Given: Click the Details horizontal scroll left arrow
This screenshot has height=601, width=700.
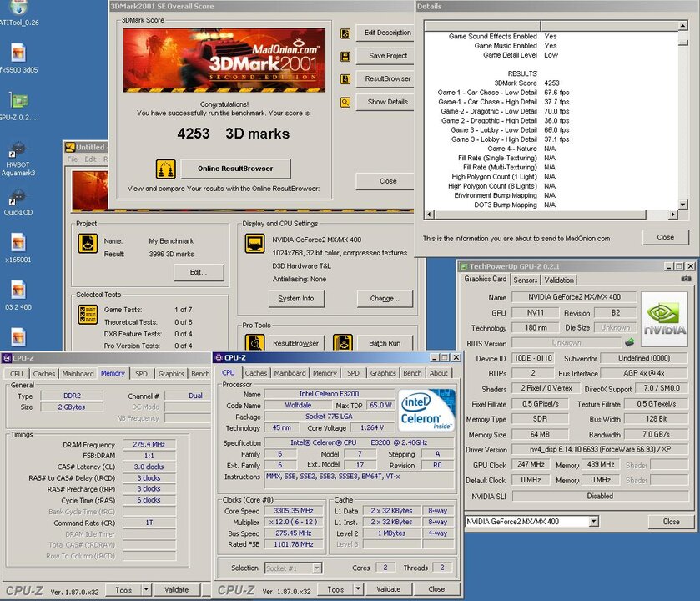Looking at the screenshot, I should (430, 215).
